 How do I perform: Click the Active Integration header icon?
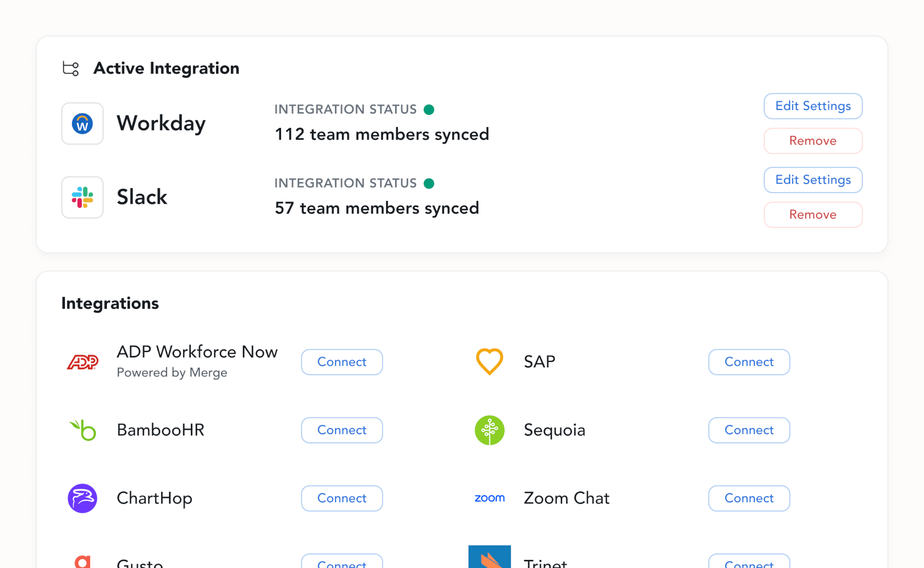(71, 69)
